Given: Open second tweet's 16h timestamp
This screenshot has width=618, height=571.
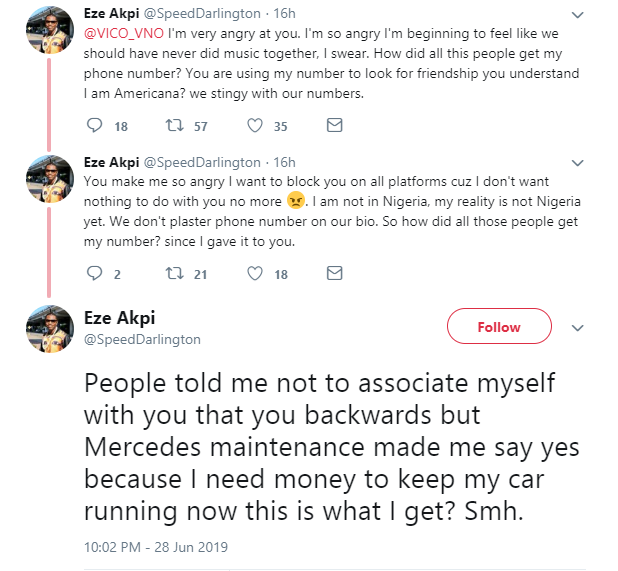Looking at the screenshot, I should click(284, 163).
